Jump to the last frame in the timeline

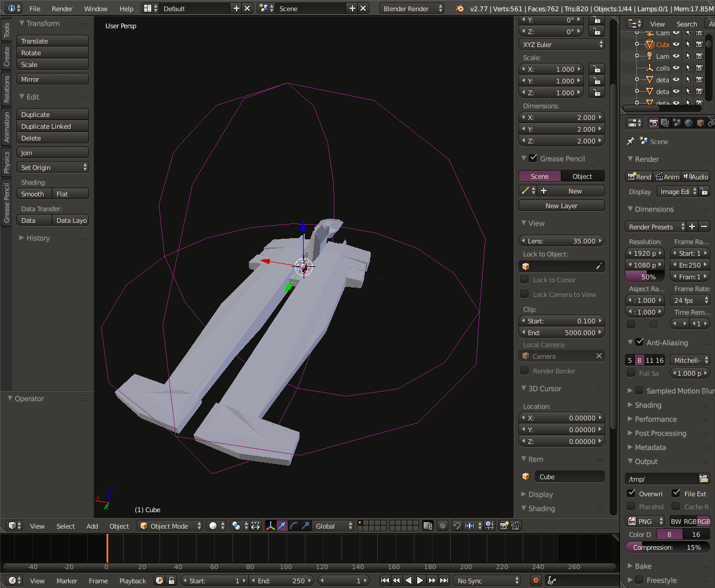444,580
